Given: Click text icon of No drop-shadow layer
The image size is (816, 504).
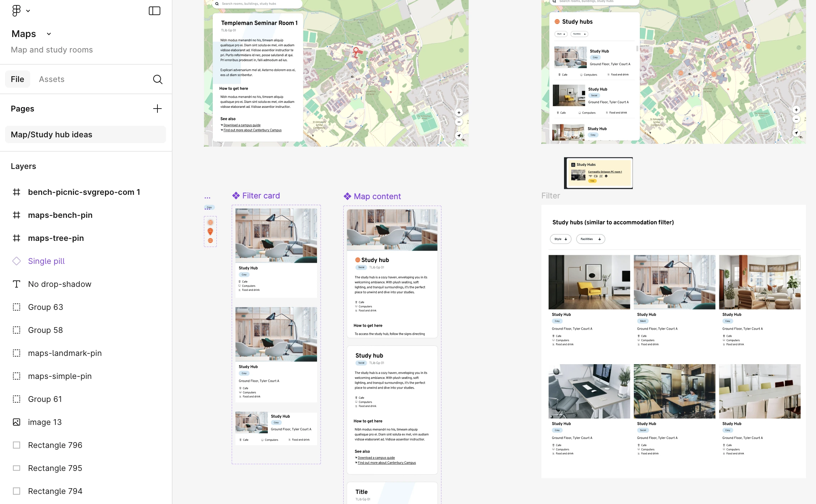Looking at the screenshot, I should pyautogui.click(x=17, y=284).
